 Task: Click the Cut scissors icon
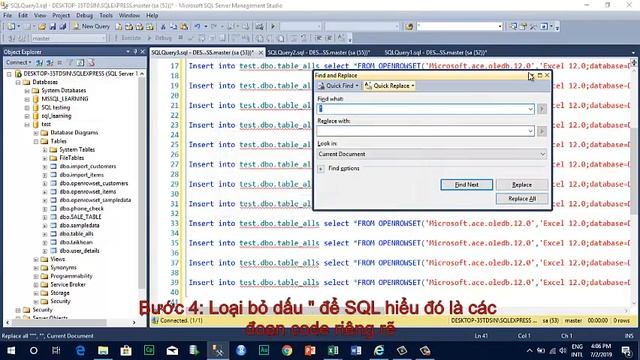point(163,27)
